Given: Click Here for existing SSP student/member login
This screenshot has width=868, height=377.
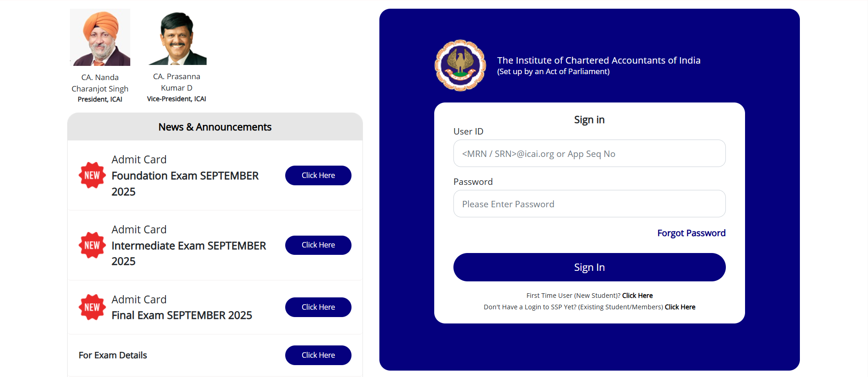Looking at the screenshot, I should point(680,307).
